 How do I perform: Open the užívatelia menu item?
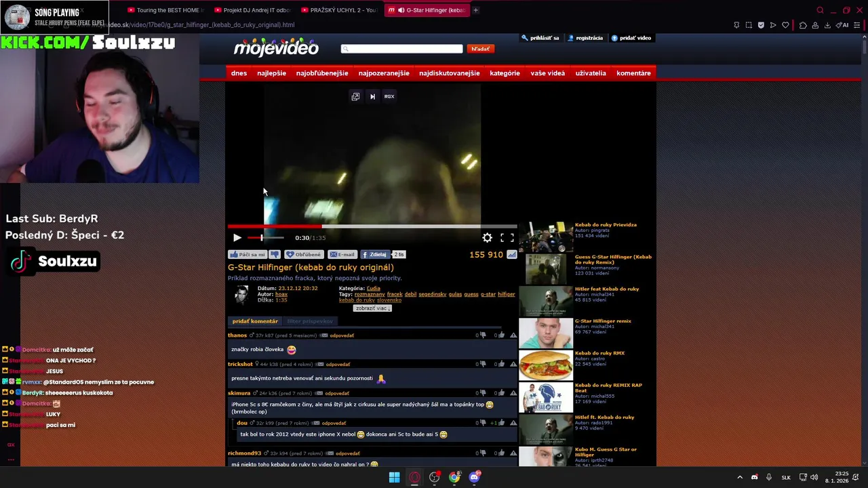coord(591,73)
